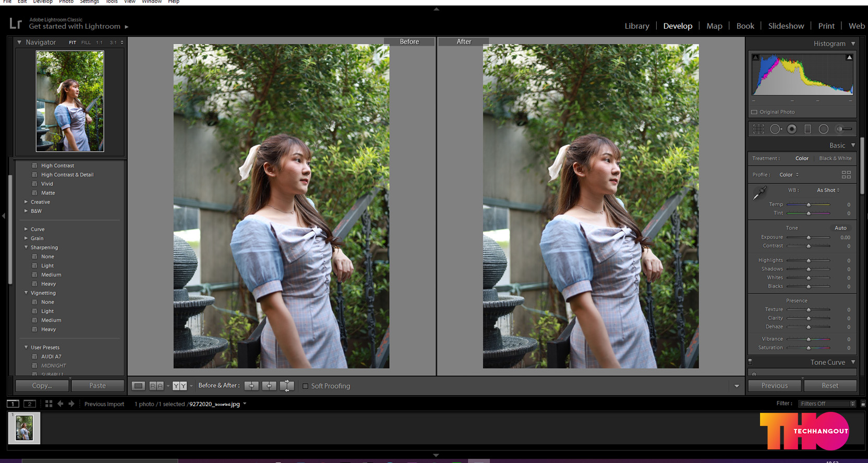Toggle highlight clipping indicator in histogram
This screenshot has width=868, height=463.
pyautogui.click(x=849, y=57)
